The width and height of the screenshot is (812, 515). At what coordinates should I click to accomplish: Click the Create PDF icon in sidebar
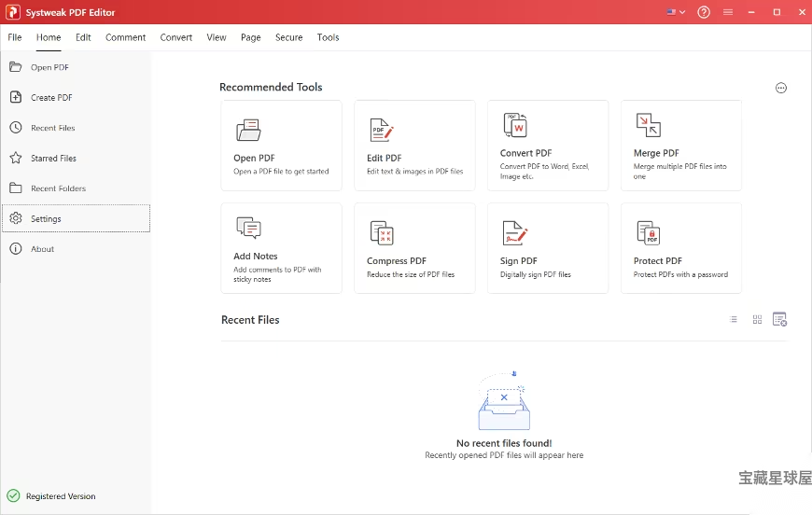pos(16,97)
